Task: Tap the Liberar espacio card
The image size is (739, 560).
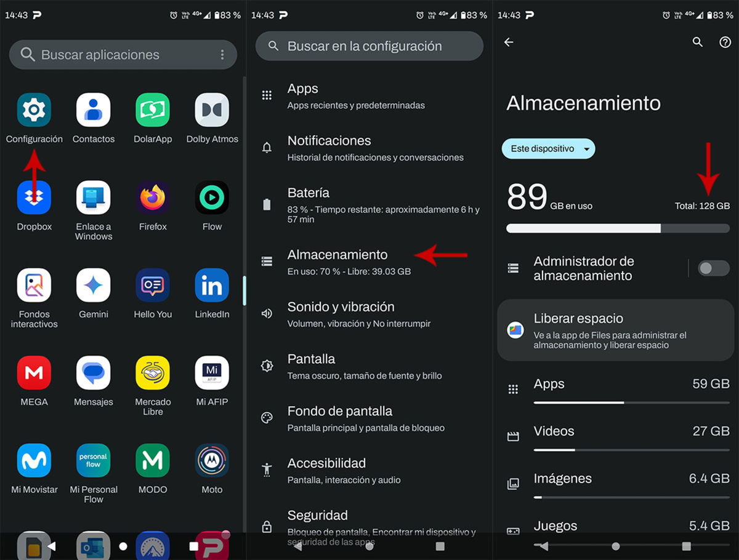Action: click(615, 330)
